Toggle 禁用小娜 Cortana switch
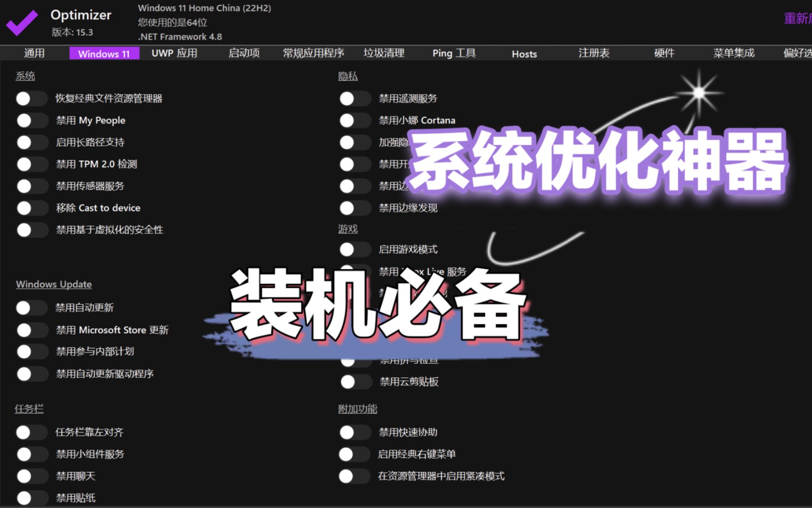 pos(355,120)
